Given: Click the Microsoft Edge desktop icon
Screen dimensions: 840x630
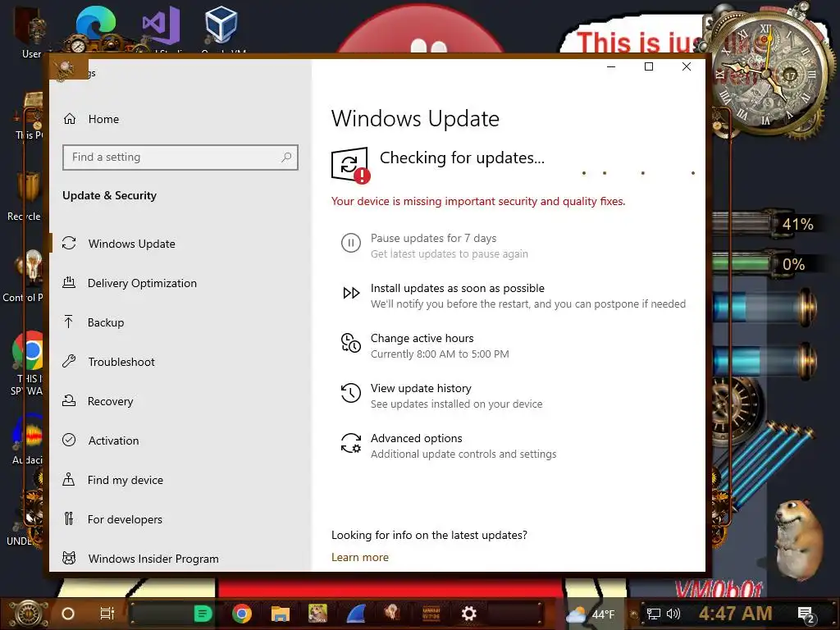Looking at the screenshot, I should click(x=95, y=24).
